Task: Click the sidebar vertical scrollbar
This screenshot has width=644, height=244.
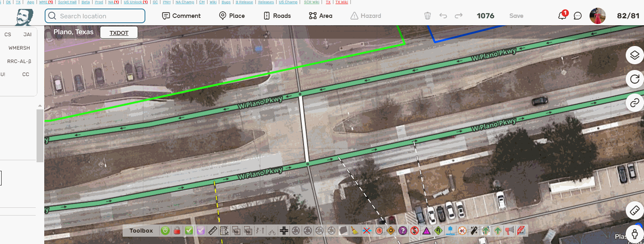Action: pyautogui.click(x=40, y=136)
